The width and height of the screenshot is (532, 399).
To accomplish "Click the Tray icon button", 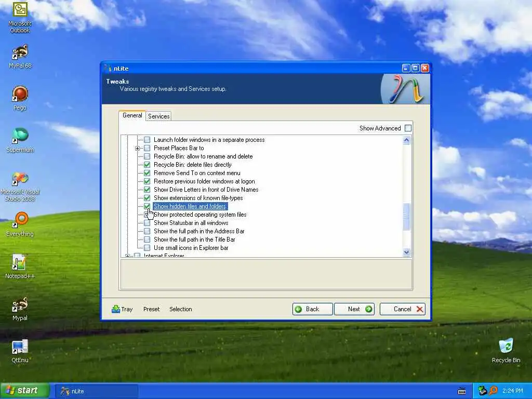I will [122, 309].
